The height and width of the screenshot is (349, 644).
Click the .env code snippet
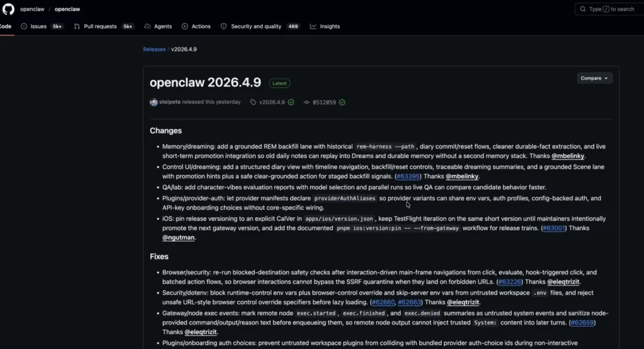[x=540, y=293]
